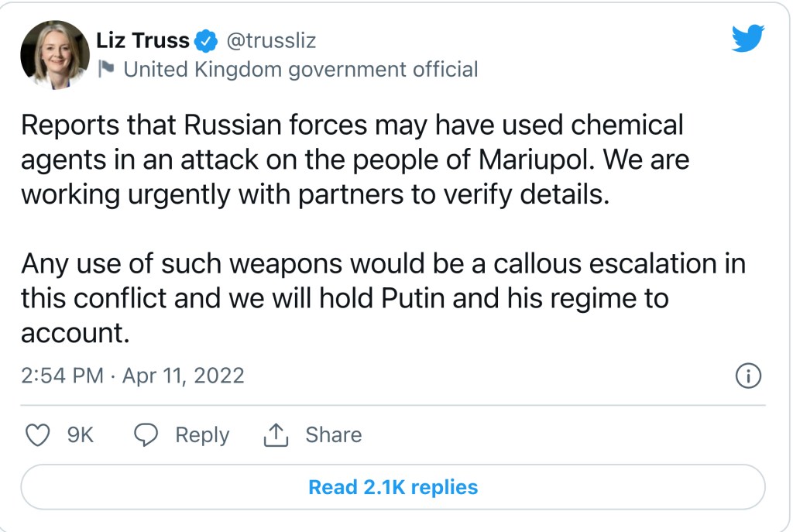
Task: Click the reply speech bubble icon
Action: (x=146, y=435)
